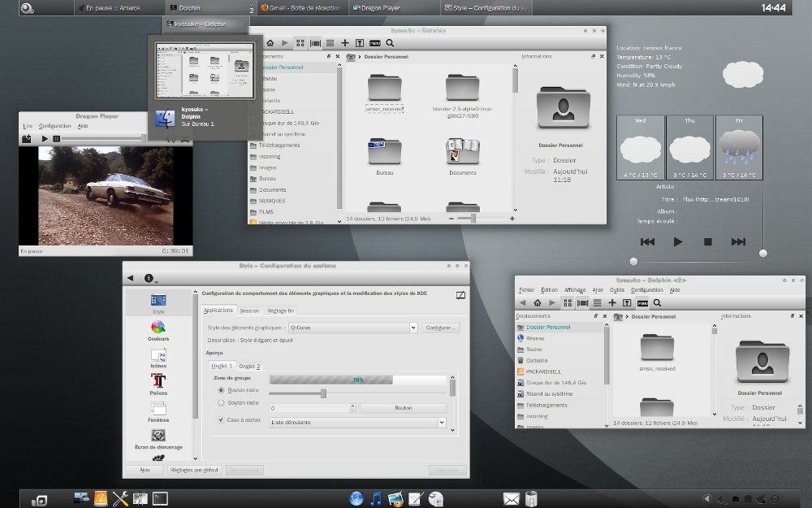Click the 70% progress bar in preview
The height and width of the screenshot is (508, 812).
tap(357, 380)
